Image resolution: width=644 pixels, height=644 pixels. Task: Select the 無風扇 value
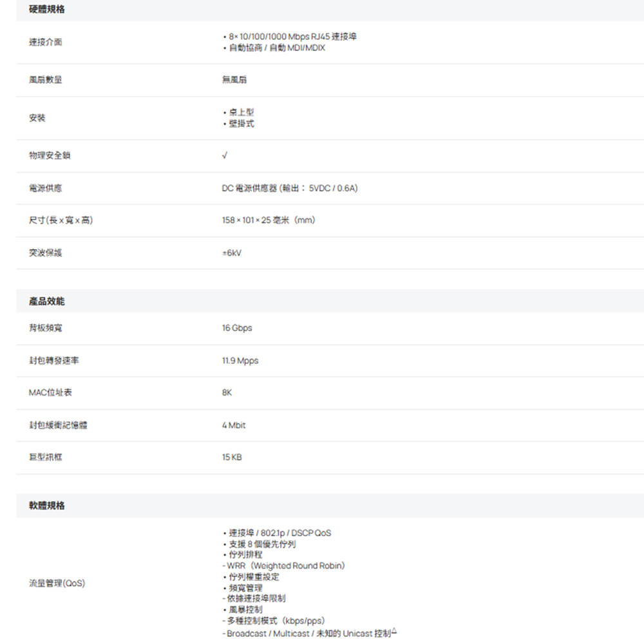click(234, 80)
